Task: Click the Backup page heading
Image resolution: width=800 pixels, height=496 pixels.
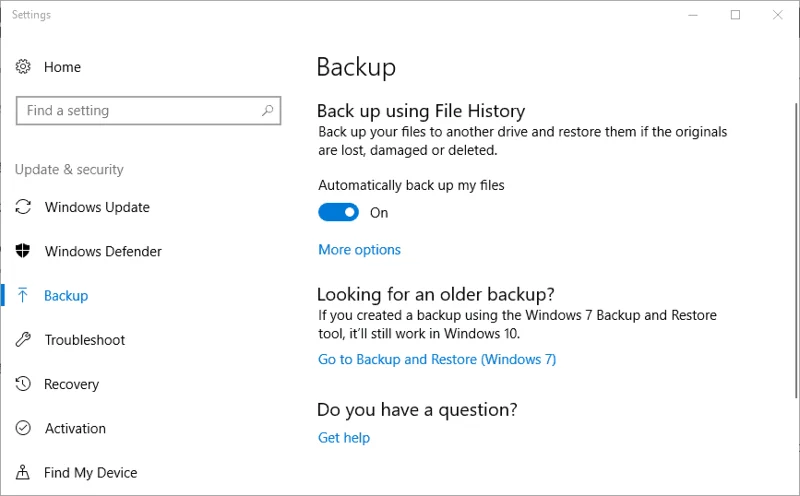Action: point(356,67)
